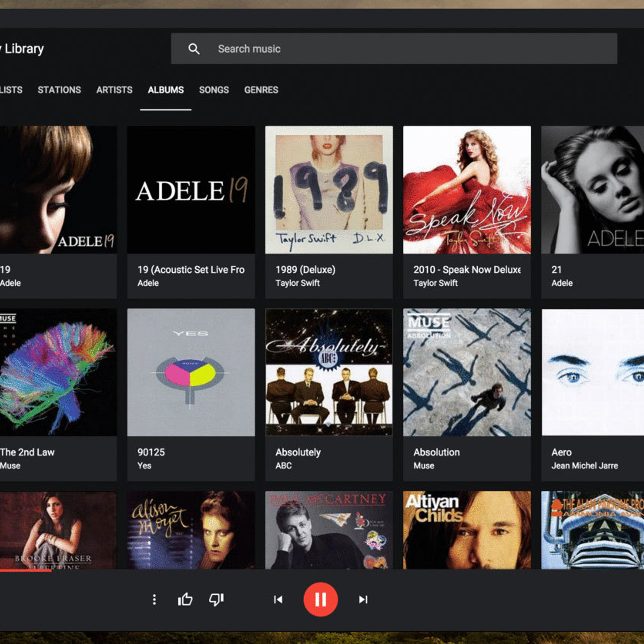Click '2010 - Speak Now Deluxe' title
Screen dimensions: 644x644
point(467,270)
